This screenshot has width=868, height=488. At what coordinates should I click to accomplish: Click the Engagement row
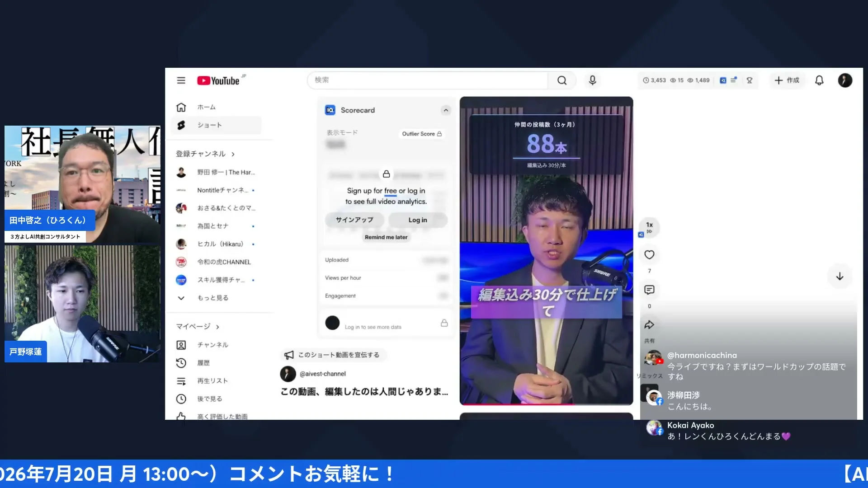click(386, 296)
